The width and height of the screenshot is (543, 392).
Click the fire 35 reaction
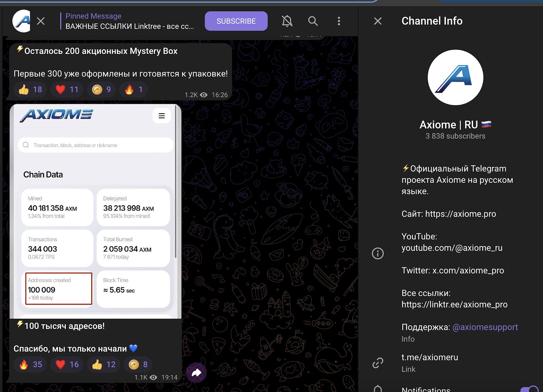[30, 365]
